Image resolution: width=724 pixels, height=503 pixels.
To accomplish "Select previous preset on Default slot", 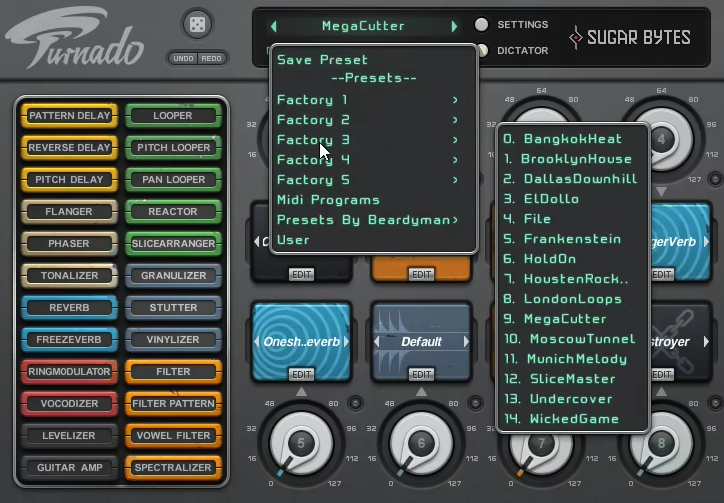I will (377, 342).
